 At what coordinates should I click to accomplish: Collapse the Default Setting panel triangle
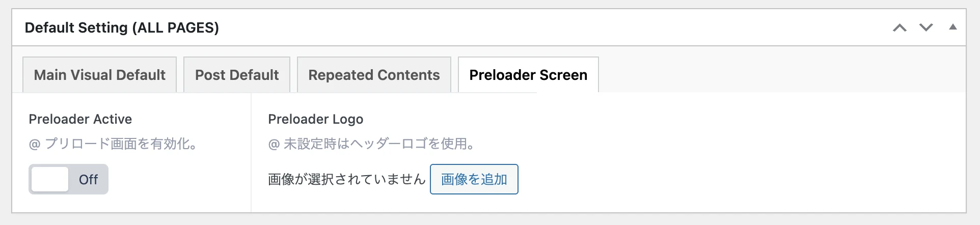(952, 27)
